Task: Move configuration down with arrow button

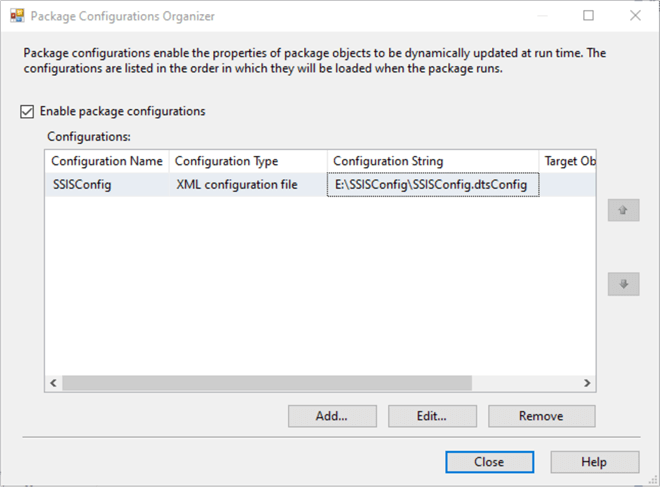Action: click(623, 284)
